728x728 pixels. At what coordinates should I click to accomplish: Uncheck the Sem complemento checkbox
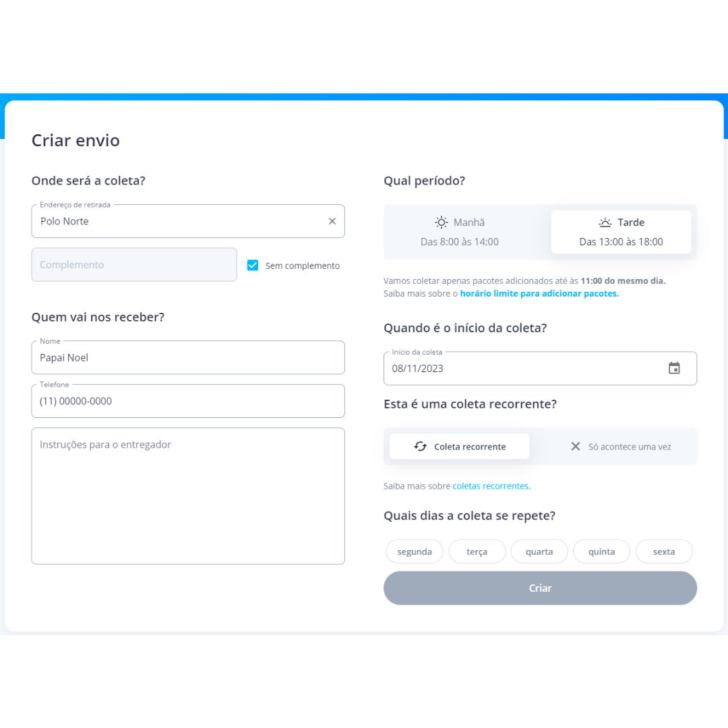click(253, 265)
